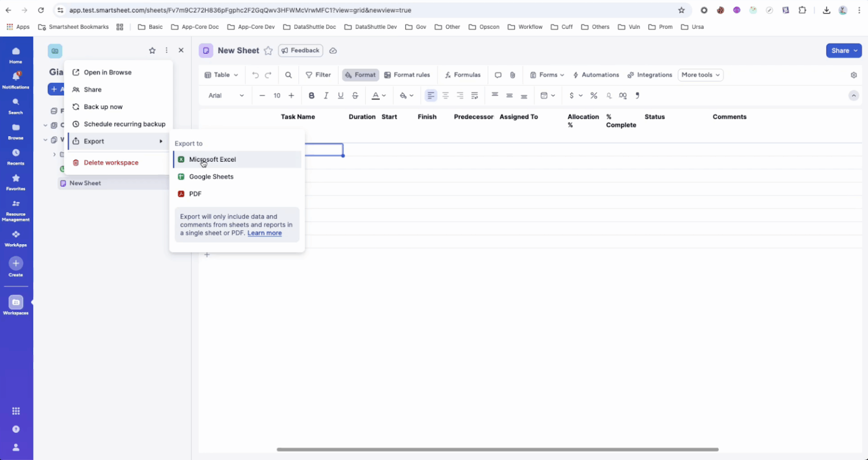Click the attachments paperclip icon
The width and height of the screenshot is (868, 460).
[x=513, y=75]
